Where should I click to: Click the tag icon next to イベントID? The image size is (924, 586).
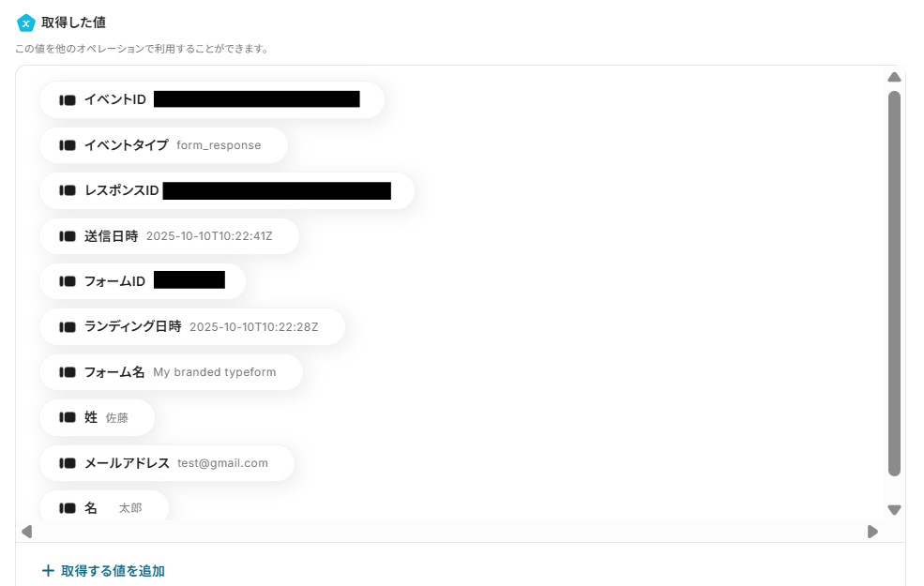pyautogui.click(x=68, y=100)
